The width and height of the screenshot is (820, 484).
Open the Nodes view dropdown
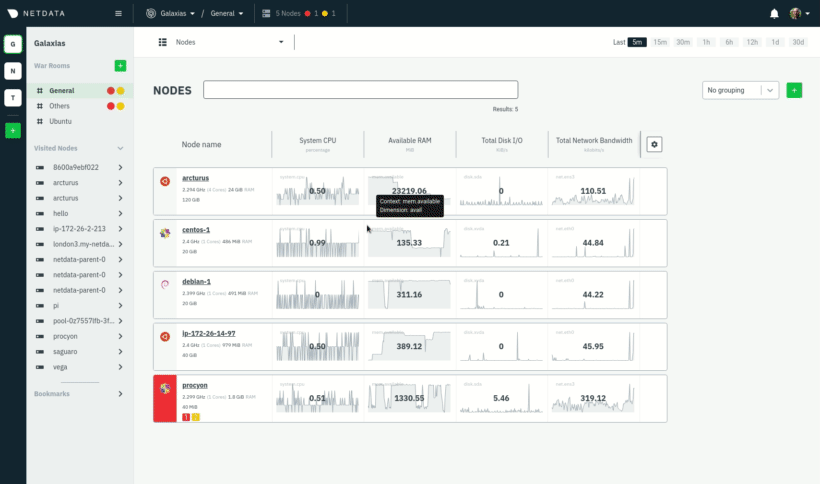pyautogui.click(x=221, y=42)
